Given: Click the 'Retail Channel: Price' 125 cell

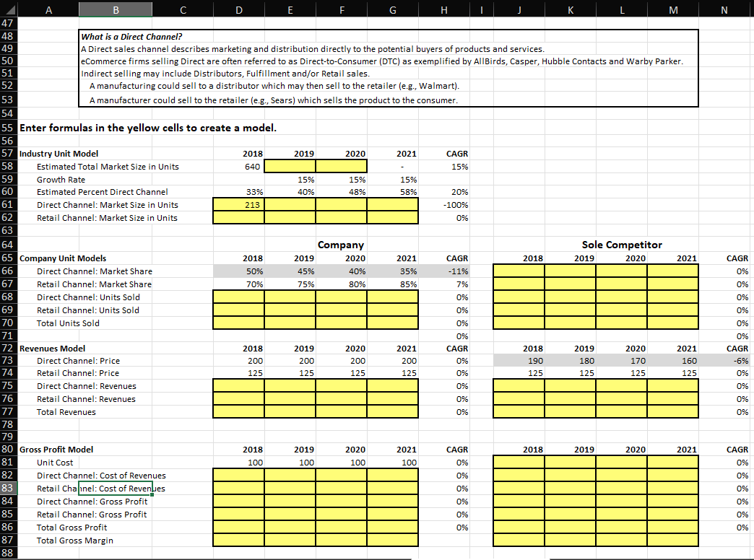Looking at the screenshot, I should coord(238,373).
